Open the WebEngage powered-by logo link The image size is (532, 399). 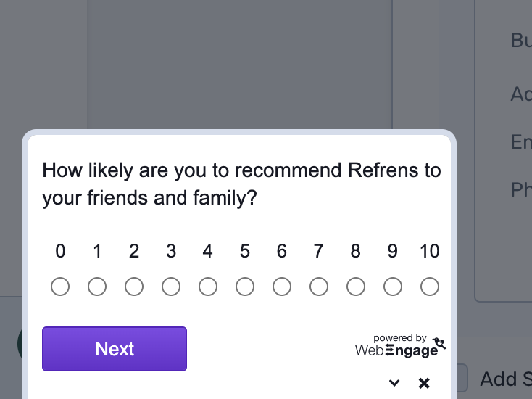[x=400, y=346]
